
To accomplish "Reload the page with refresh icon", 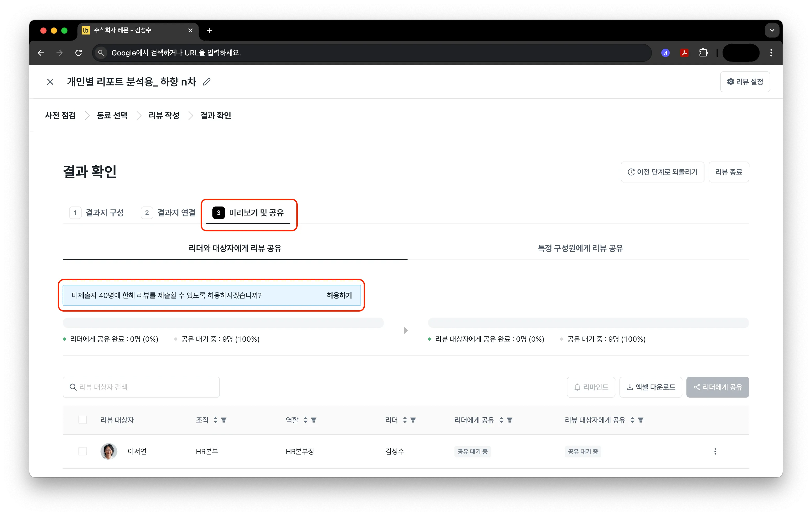I will click(78, 53).
